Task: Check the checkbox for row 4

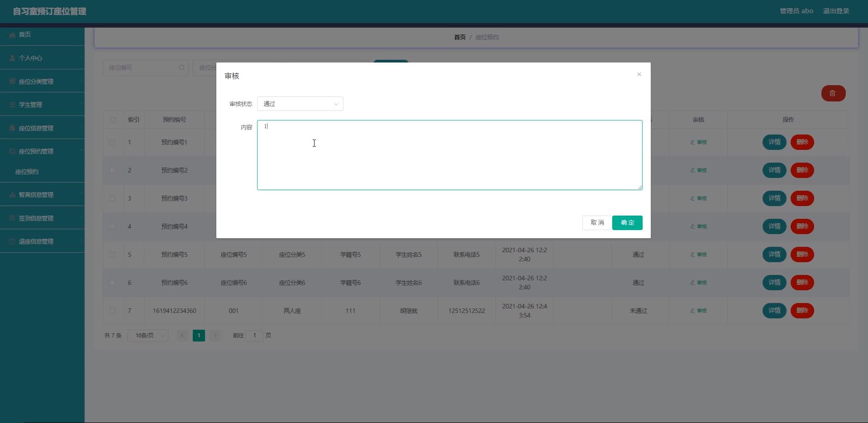Action: (x=113, y=226)
